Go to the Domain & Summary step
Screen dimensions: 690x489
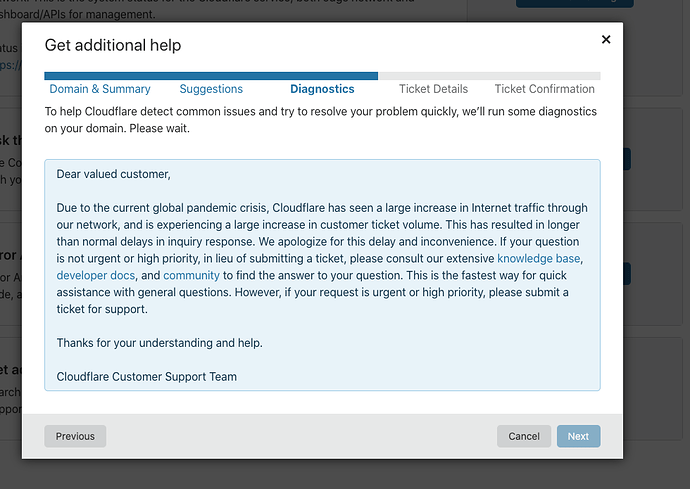click(100, 89)
